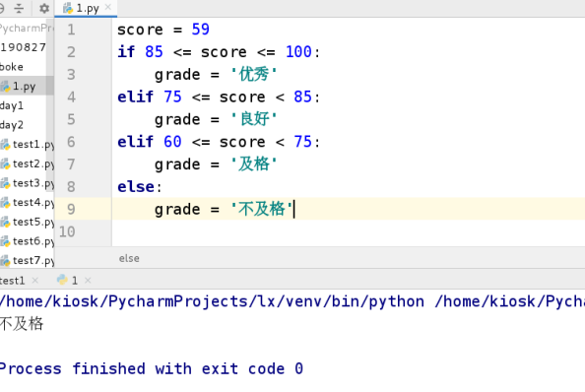585x392 pixels.
Task: Close the 1.py editor tab
Action: pos(108,7)
